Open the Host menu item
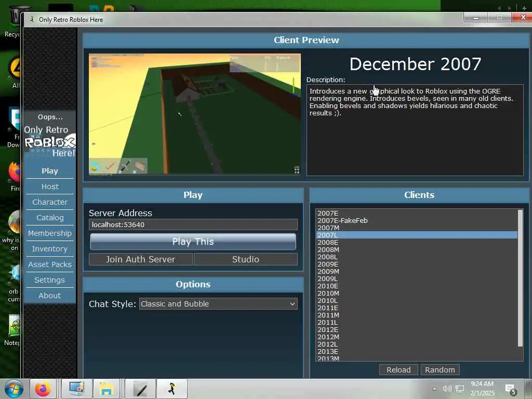This screenshot has height=399, width=532. point(50,187)
